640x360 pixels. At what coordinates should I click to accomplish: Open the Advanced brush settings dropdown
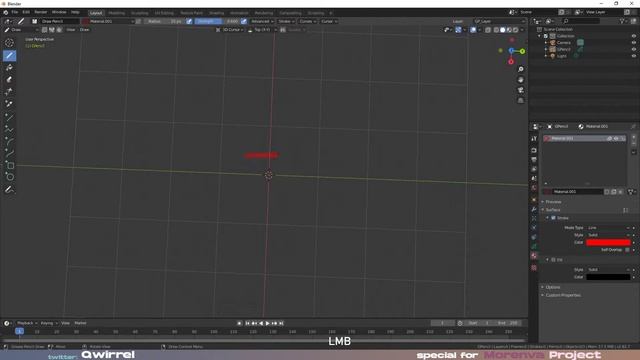(262, 21)
